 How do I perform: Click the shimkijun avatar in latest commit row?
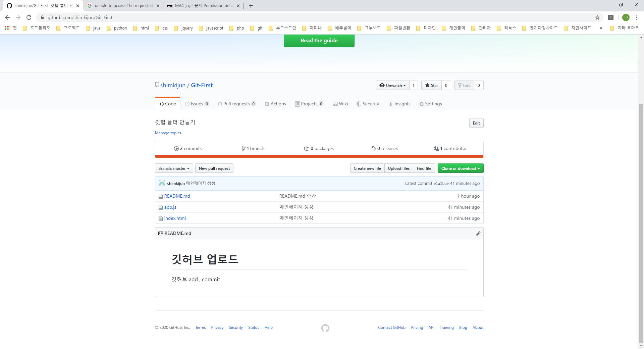pos(162,183)
